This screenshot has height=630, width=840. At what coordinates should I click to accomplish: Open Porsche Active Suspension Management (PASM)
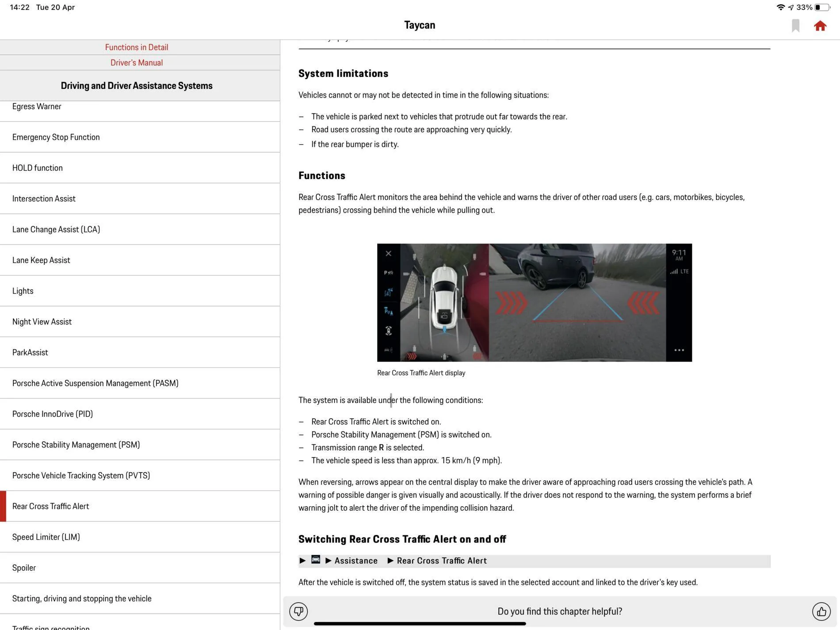click(140, 383)
